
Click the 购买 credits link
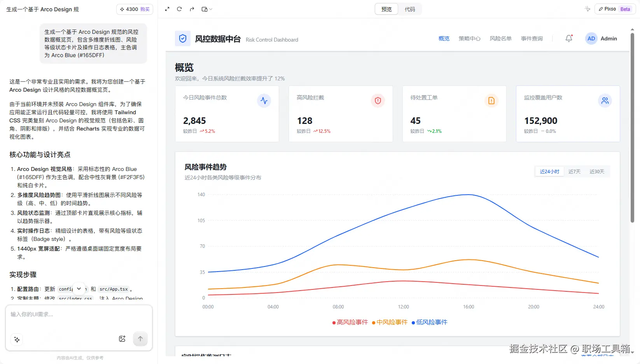click(x=145, y=9)
